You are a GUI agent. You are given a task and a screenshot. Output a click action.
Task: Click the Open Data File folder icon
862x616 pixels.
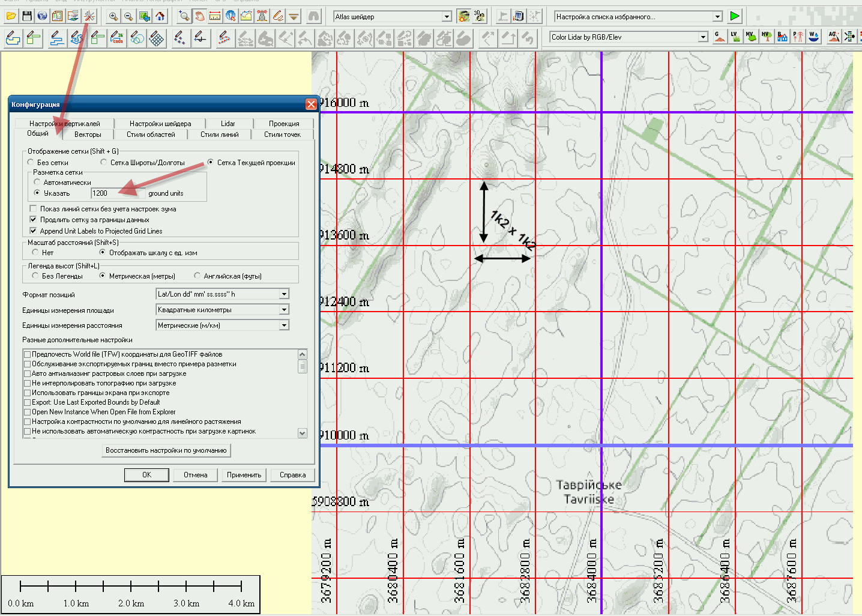11,16
